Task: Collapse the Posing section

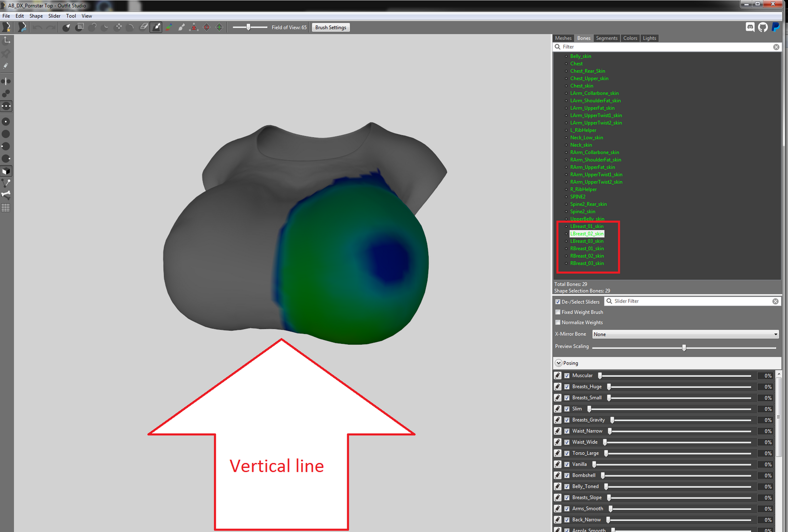Action: tap(558, 363)
